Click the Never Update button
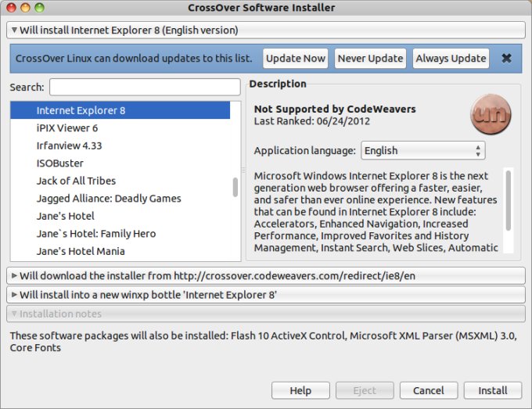Image resolution: width=532 pixels, height=409 pixels. tap(371, 59)
